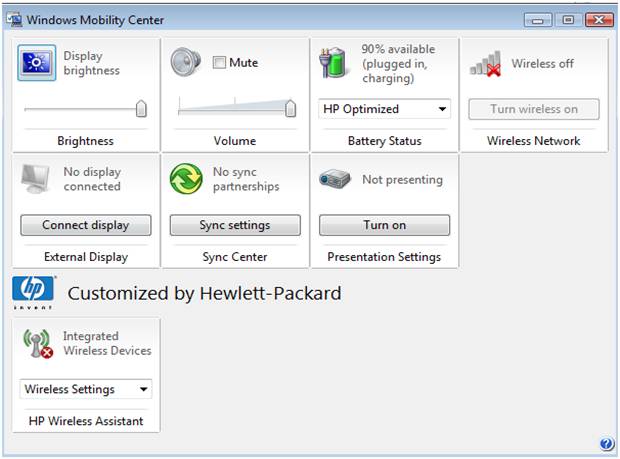Screen dimensions: 620x459
Task: Click the Display brightness monitor icon
Action: click(x=36, y=62)
